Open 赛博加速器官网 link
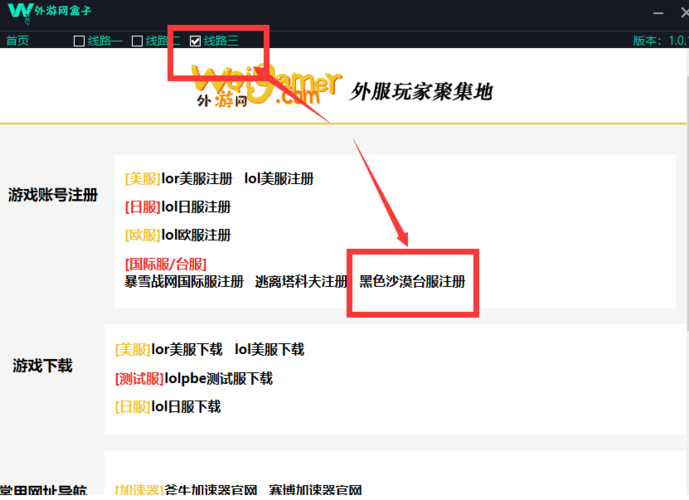 (x=315, y=490)
